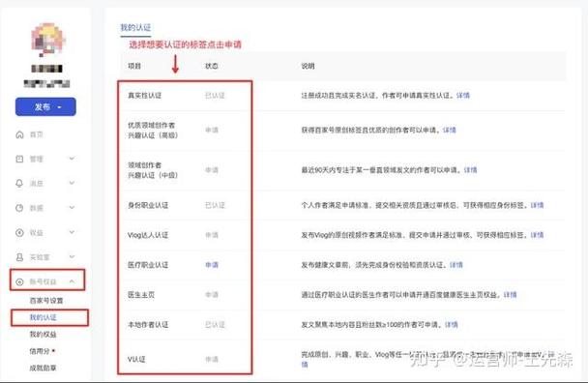Open 详情 link in 优质领域创作者 description
Screen dimensions: 588x383
tap(450, 130)
